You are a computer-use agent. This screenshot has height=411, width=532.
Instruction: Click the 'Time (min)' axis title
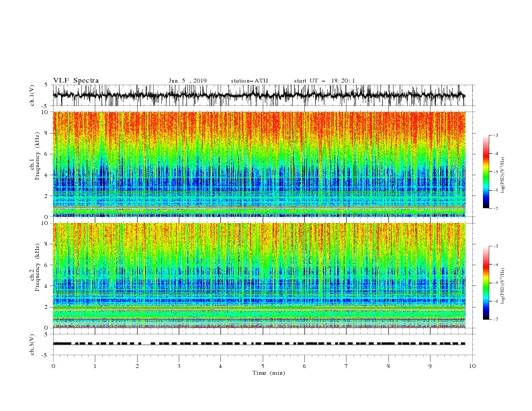pyautogui.click(x=269, y=373)
